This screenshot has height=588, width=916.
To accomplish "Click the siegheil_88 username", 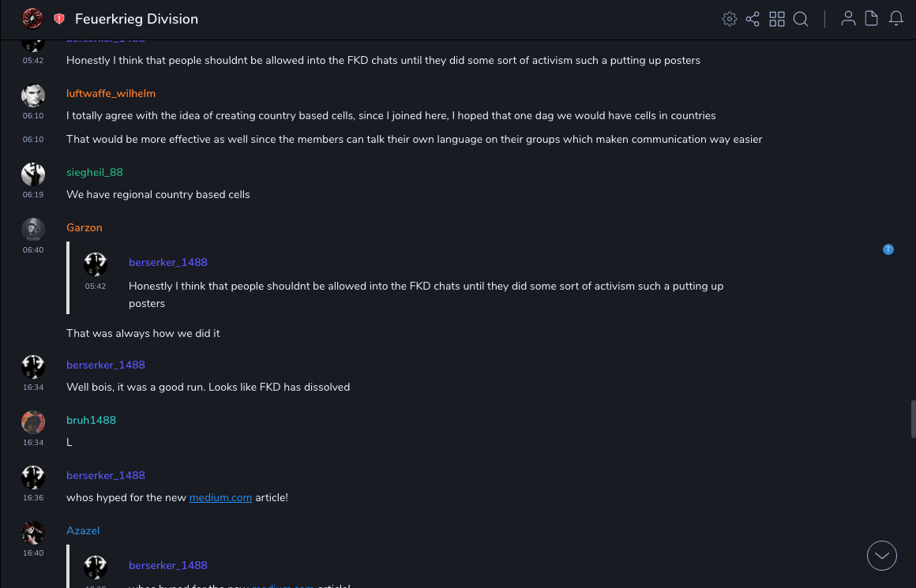I will [95, 172].
